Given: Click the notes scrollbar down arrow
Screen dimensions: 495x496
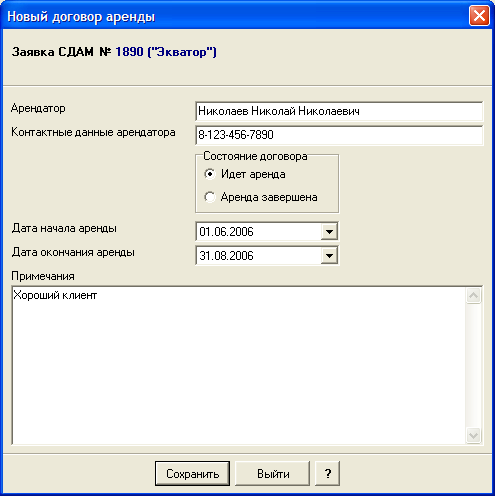Looking at the screenshot, I should (473, 435).
